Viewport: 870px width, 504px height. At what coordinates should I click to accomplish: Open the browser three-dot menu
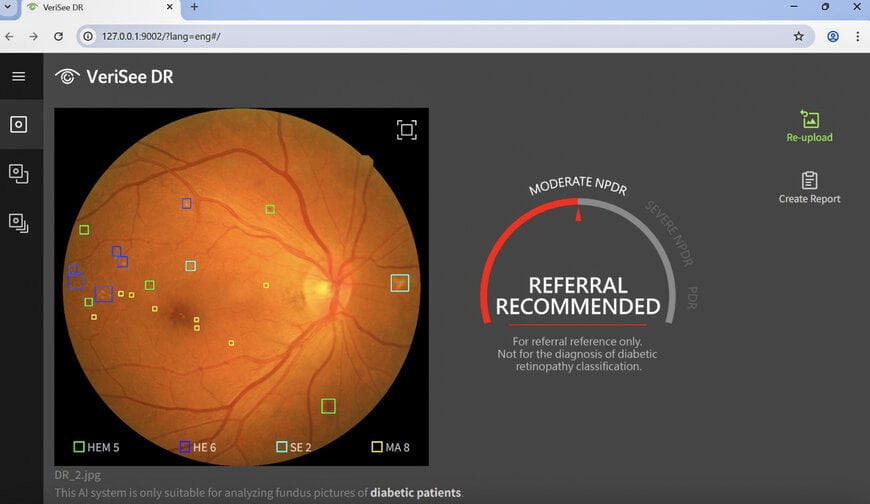858,36
